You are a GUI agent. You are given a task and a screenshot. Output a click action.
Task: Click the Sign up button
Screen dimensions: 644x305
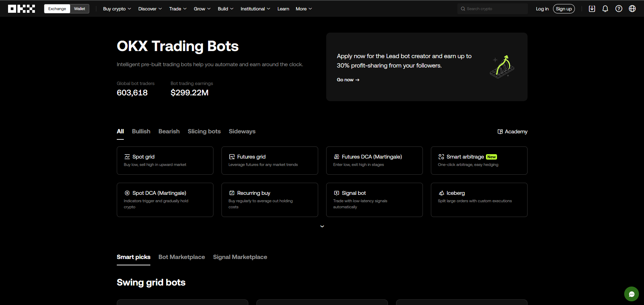point(564,9)
